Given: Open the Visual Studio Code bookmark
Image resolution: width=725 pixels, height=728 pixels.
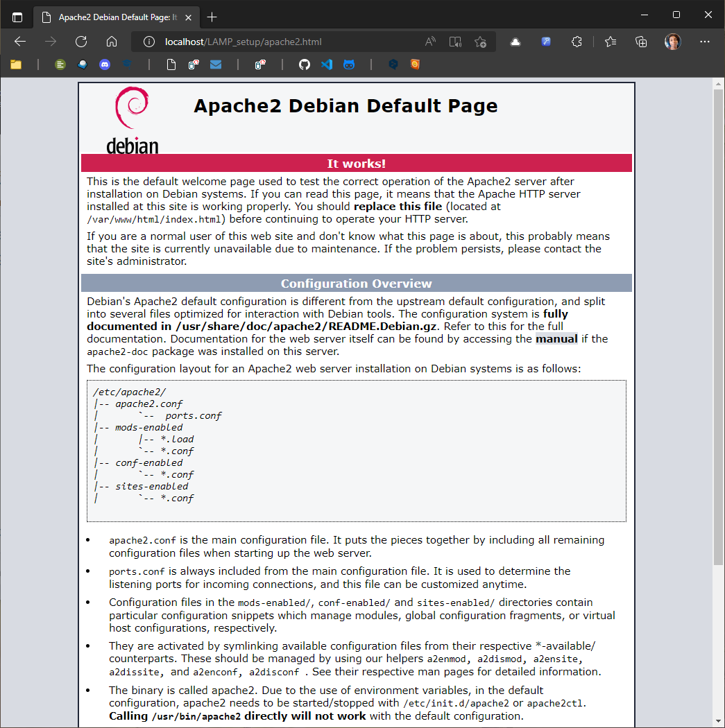Looking at the screenshot, I should coord(327,64).
